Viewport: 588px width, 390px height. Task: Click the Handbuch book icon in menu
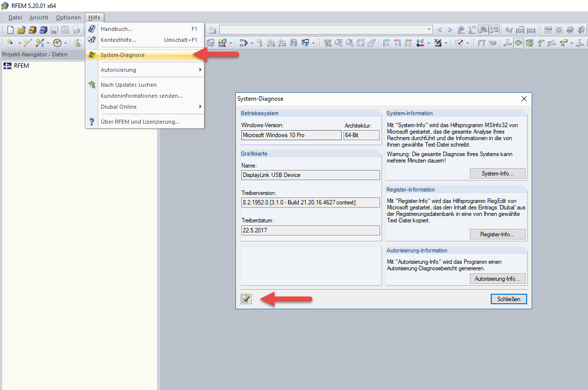(x=92, y=29)
